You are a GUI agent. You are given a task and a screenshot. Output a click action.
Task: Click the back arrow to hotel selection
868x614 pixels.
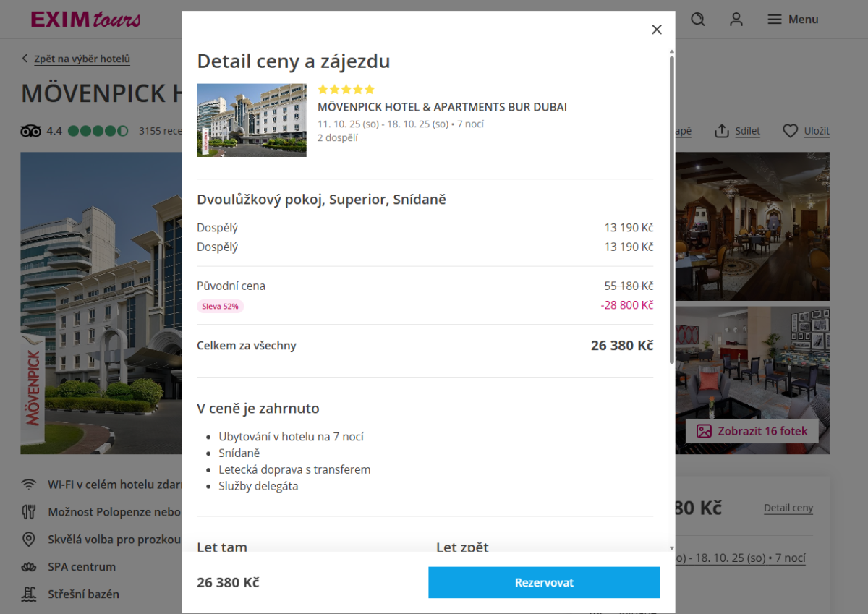[25, 59]
